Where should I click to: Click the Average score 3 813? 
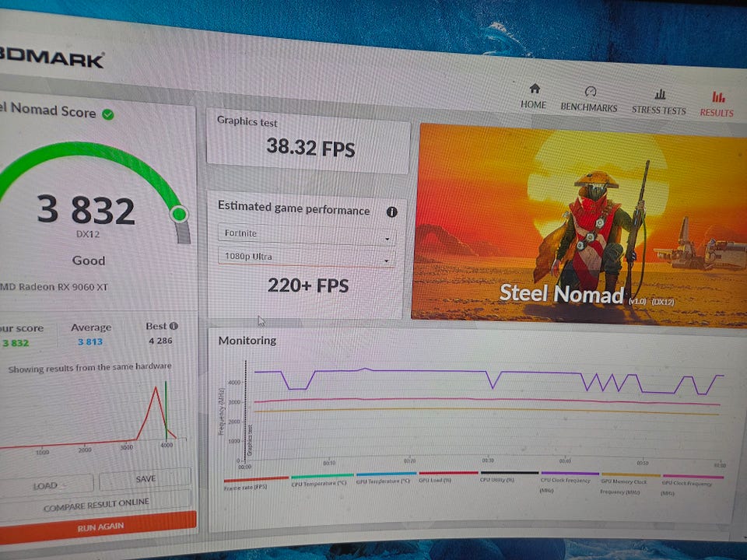(x=90, y=341)
